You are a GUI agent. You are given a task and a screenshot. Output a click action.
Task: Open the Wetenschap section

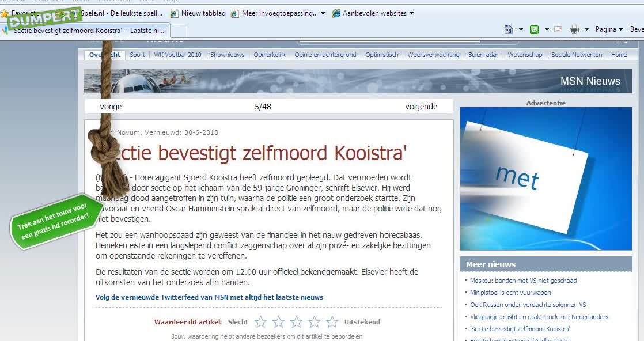(x=525, y=55)
